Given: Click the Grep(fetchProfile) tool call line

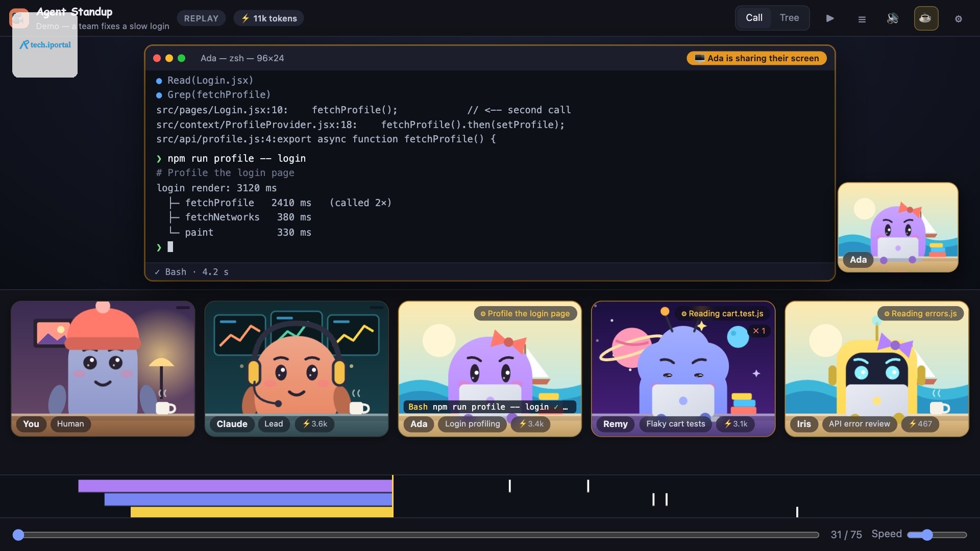Looking at the screenshot, I should (x=213, y=95).
